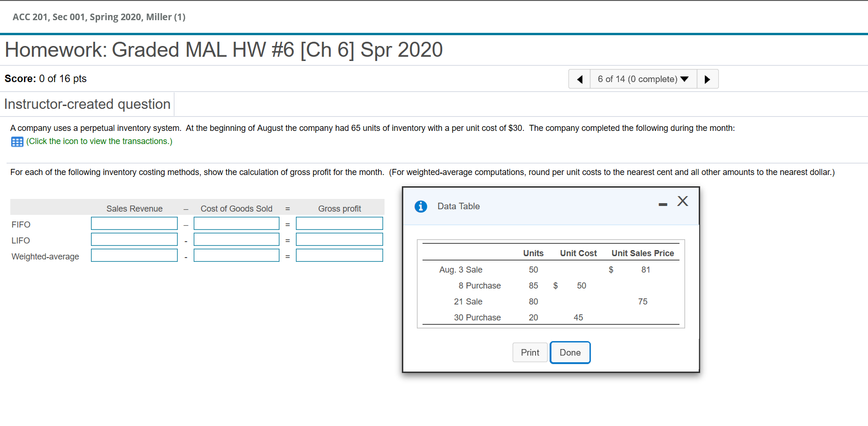The height and width of the screenshot is (426, 868).
Task: Click the transactions view link text
Action: click(99, 141)
